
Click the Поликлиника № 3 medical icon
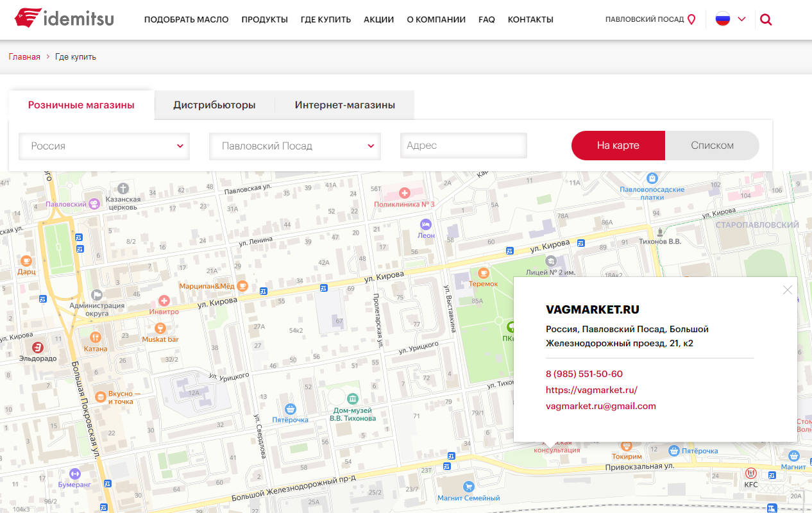tap(405, 192)
